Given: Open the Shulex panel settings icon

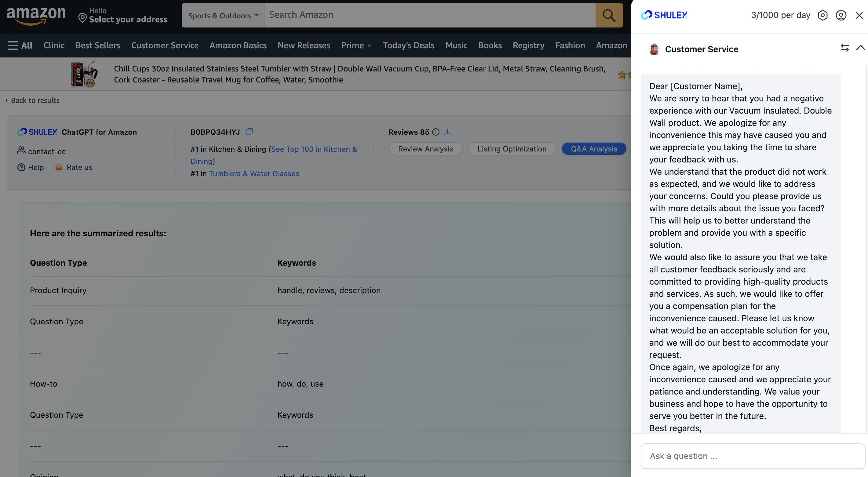Looking at the screenshot, I should coord(822,16).
